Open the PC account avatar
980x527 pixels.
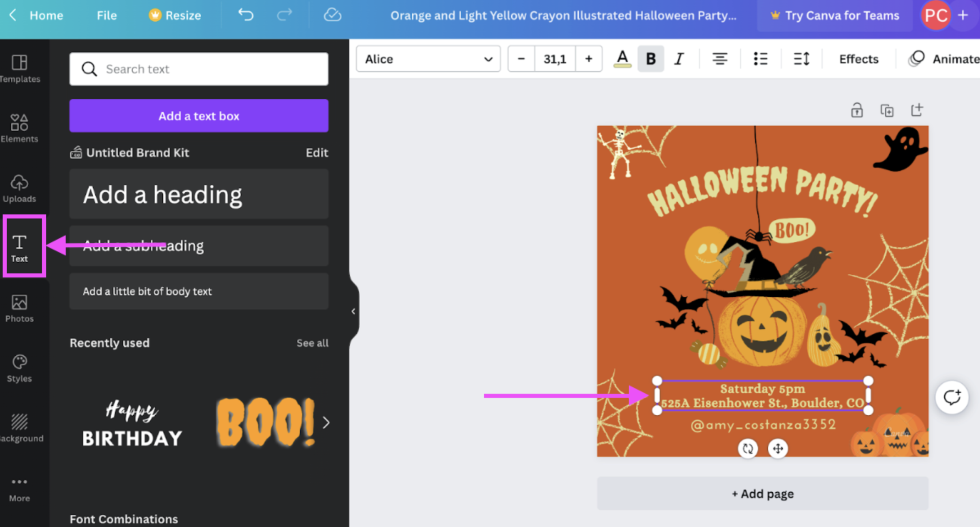tap(936, 15)
